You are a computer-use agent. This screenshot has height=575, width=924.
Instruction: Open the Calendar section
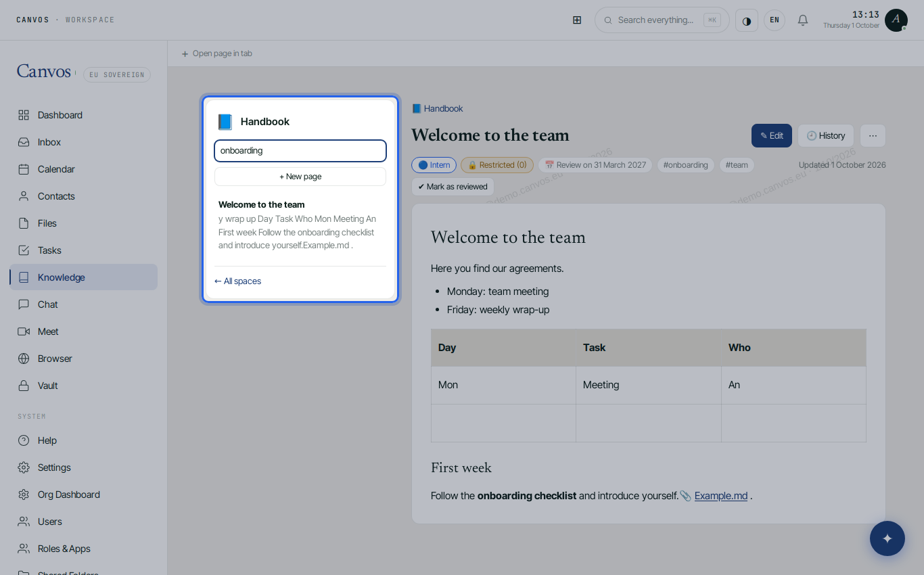83,169
